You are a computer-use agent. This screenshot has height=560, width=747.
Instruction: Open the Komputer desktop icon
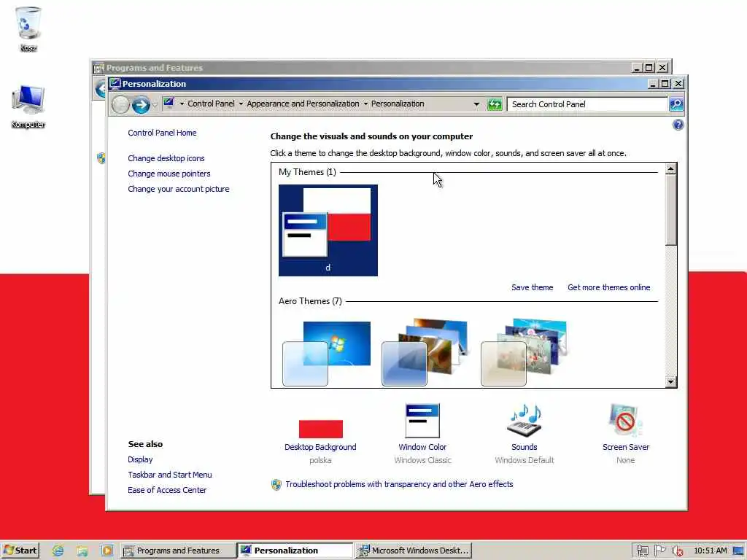(x=28, y=106)
